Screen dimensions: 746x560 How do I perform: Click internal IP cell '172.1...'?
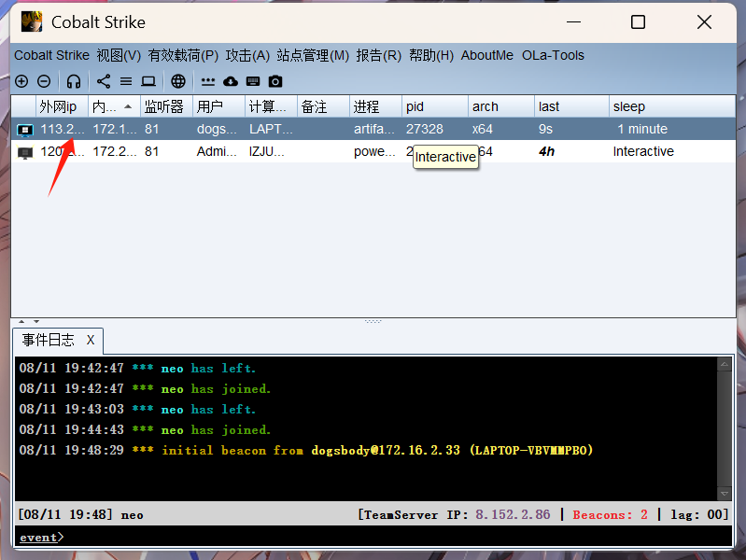click(x=114, y=129)
